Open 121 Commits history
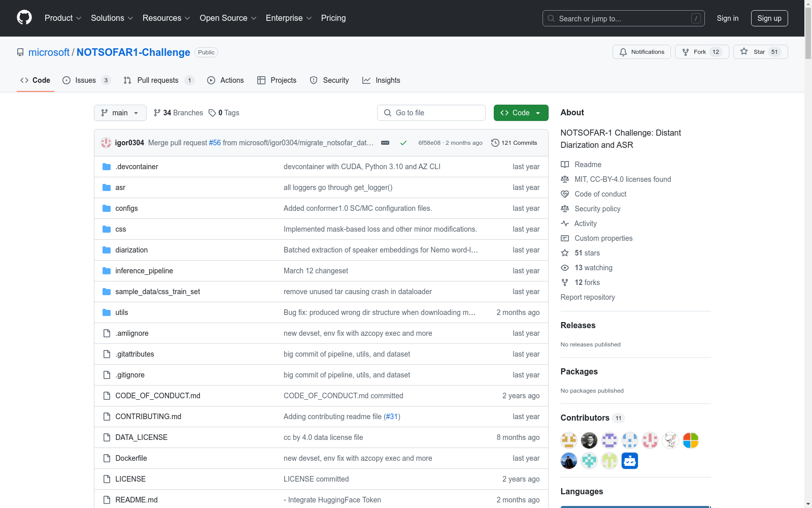812x508 pixels. pos(514,143)
